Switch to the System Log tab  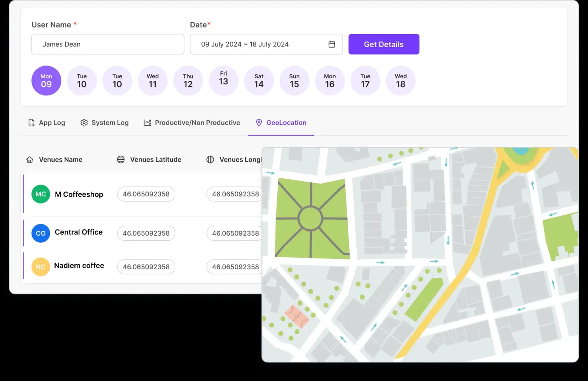[105, 123]
